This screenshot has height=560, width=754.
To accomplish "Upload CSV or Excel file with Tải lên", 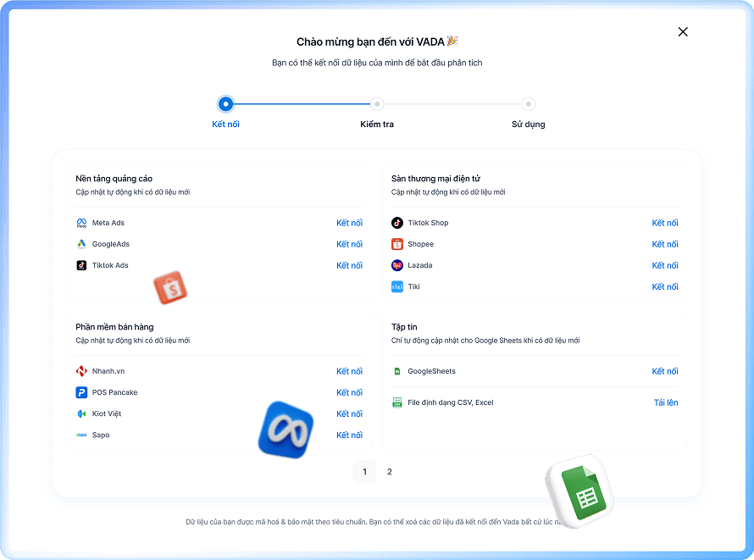I will pos(665,402).
